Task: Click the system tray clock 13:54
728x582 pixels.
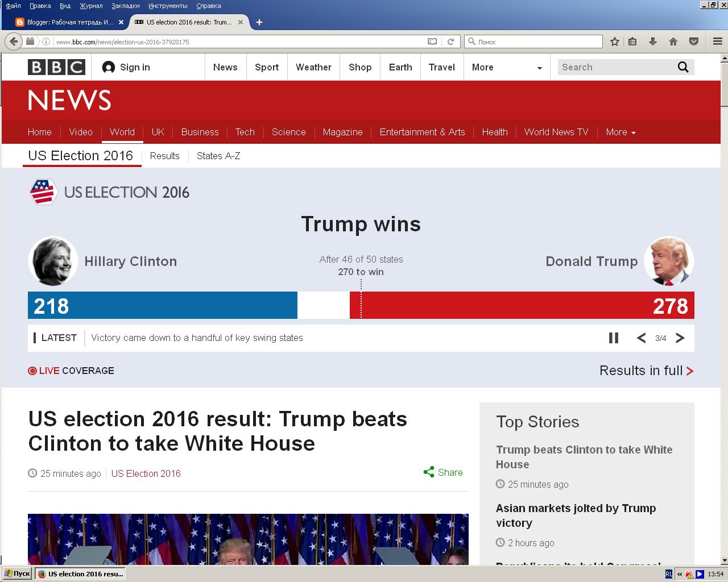Action: tap(715, 574)
